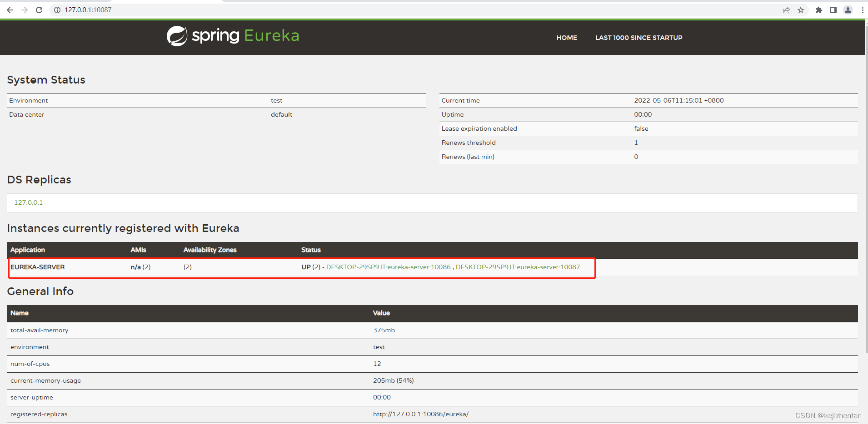Click the current-memory-usage row name
Image resolution: width=868 pixels, height=424 pixels.
click(46, 380)
